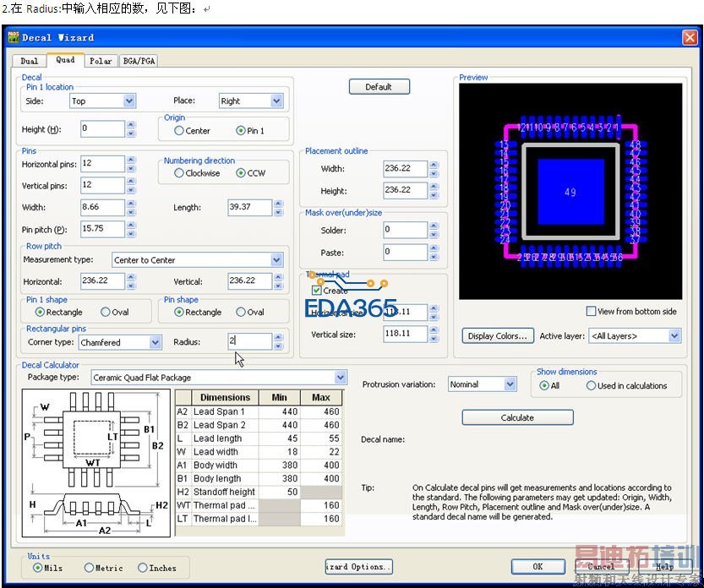Click the Radius input field
Viewport: 704px width, 588px height.
pyautogui.click(x=249, y=342)
